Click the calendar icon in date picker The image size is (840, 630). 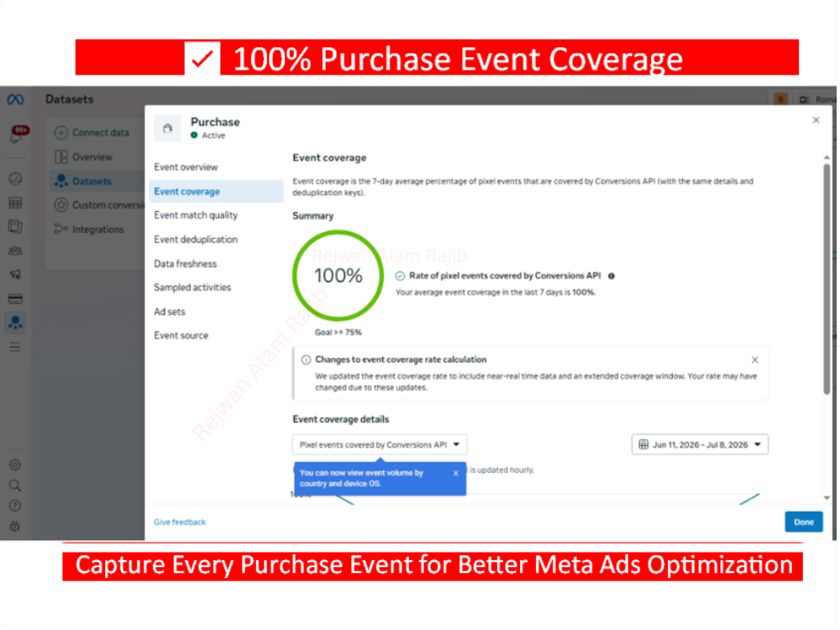click(x=644, y=445)
